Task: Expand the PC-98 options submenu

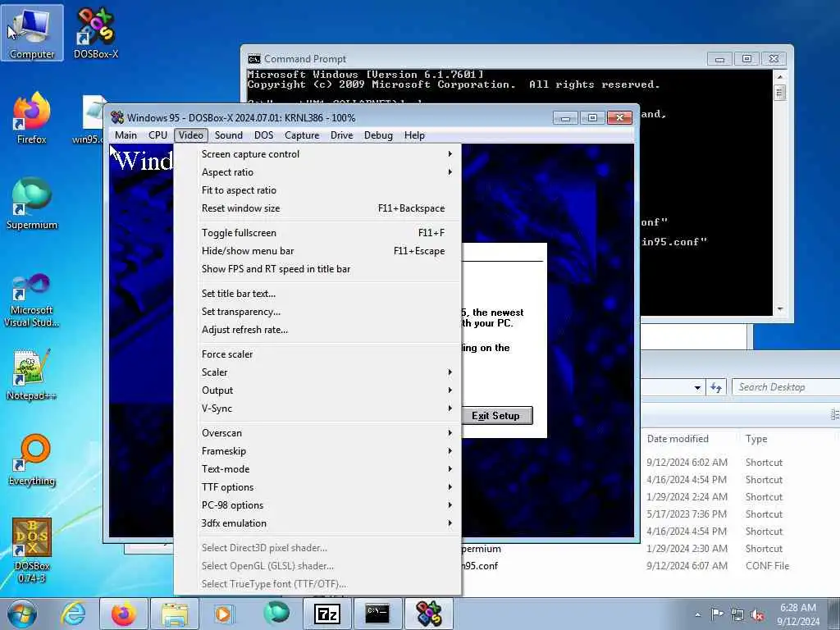Action: (317, 505)
